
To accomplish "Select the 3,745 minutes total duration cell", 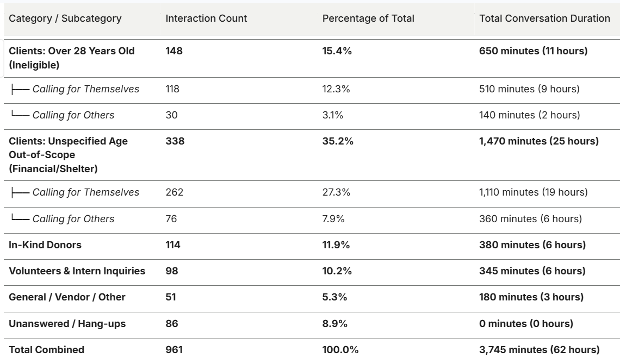I will [x=540, y=350].
